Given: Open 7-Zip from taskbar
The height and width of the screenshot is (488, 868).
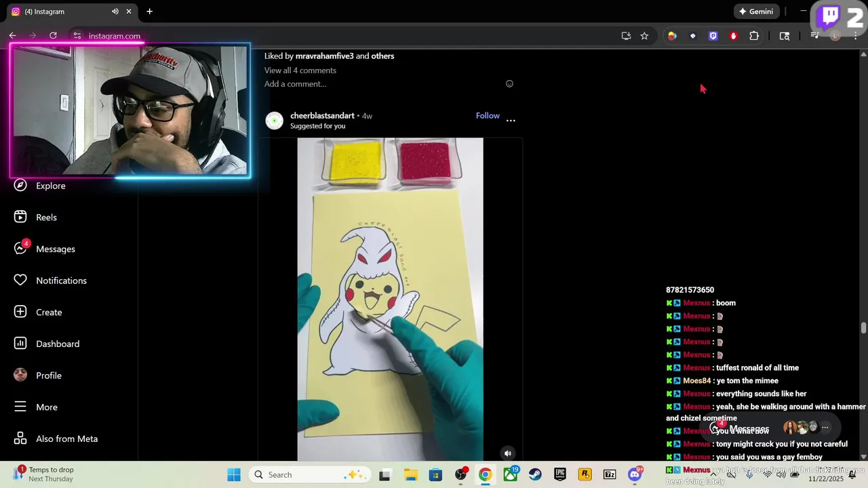Looking at the screenshot, I should pyautogui.click(x=610, y=474).
